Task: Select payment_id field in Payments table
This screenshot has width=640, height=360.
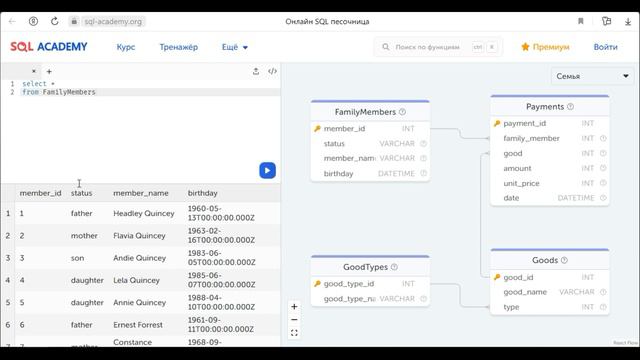Action: pyautogui.click(x=549, y=123)
